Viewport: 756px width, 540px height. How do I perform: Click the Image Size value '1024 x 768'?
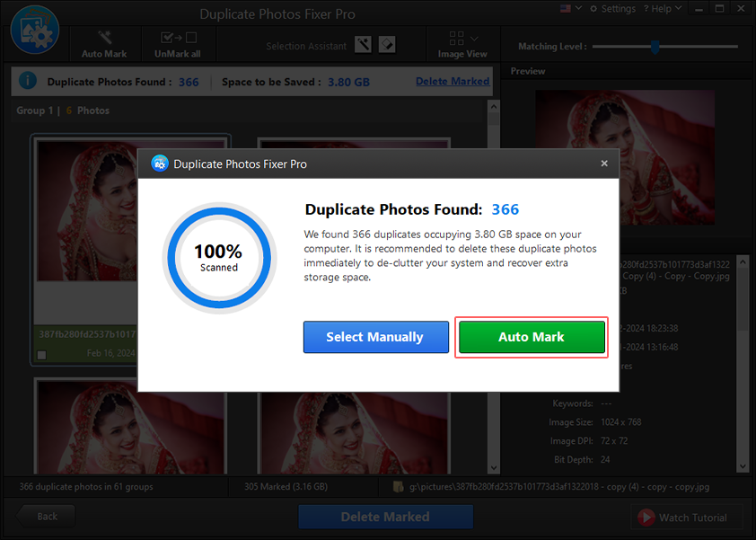point(621,422)
